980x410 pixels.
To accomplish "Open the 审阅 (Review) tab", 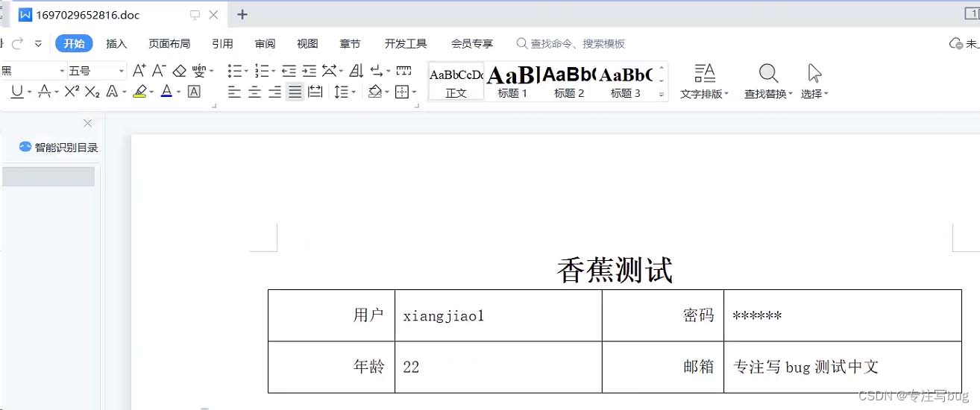I will (x=265, y=44).
